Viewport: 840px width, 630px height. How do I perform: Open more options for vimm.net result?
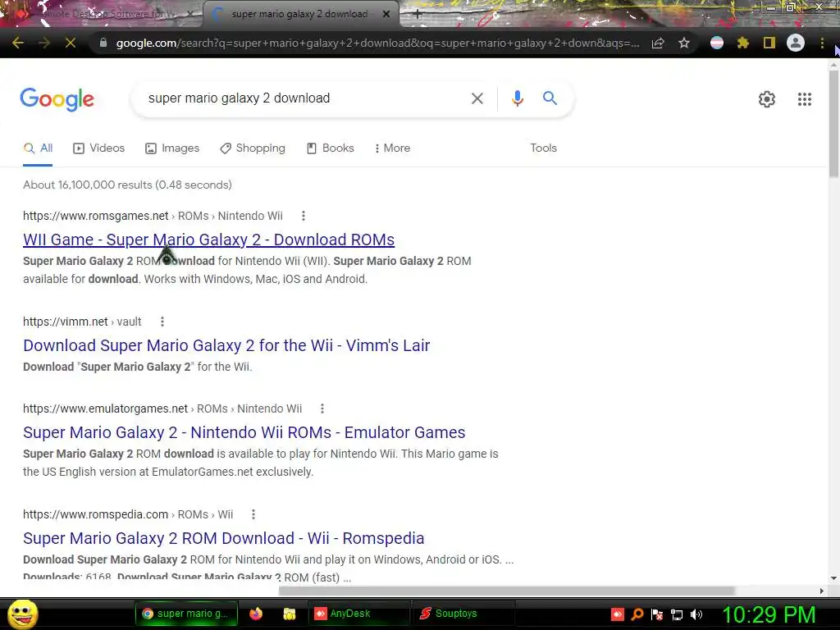pyautogui.click(x=162, y=322)
